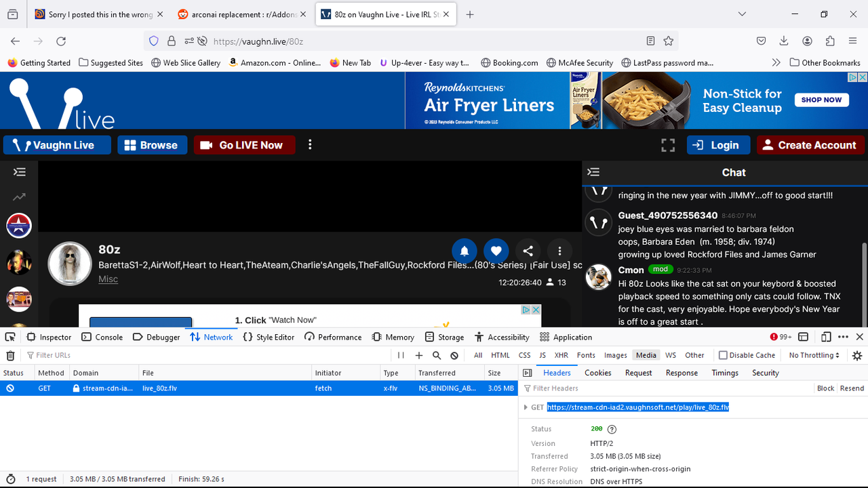The width and height of the screenshot is (868, 488).
Task: Open network settings gear icon
Action: tap(857, 355)
